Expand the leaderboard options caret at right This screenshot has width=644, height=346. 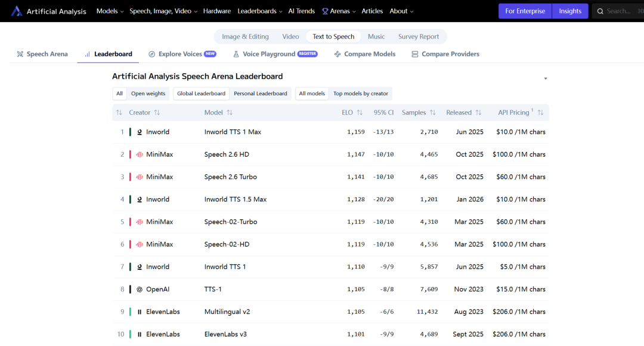point(545,79)
